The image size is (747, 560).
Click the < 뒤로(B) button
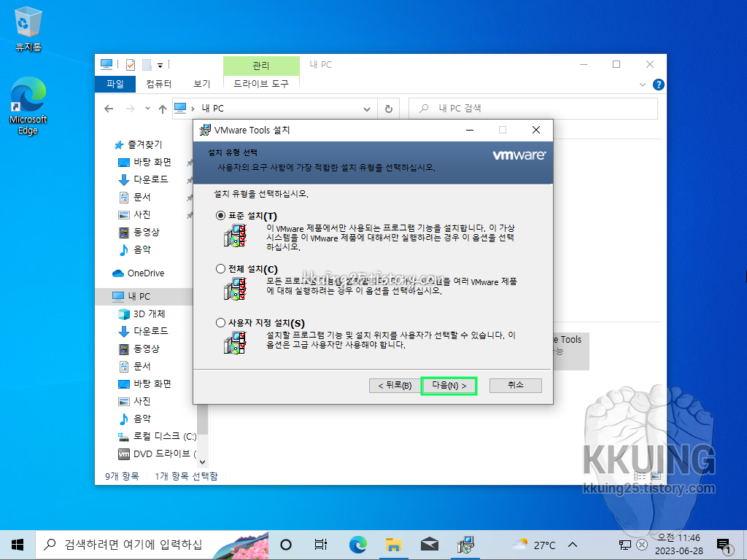point(395,386)
